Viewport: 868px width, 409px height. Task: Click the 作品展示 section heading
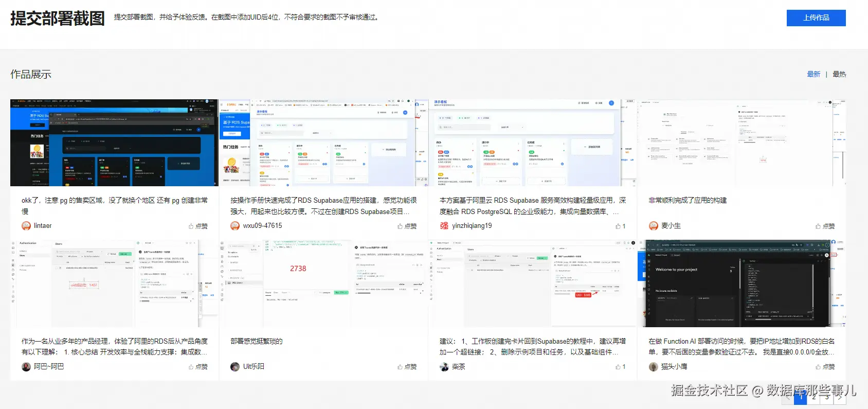(x=31, y=74)
